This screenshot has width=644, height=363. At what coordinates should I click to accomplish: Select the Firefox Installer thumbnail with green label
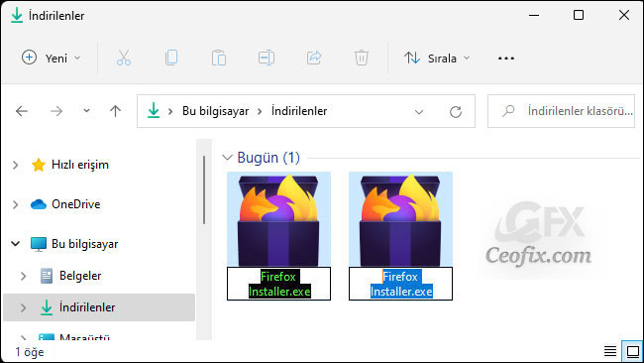[x=278, y=219]
